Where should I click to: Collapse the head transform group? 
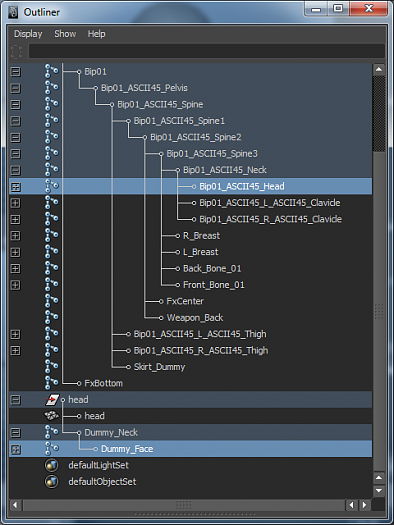tap(15, 400)
